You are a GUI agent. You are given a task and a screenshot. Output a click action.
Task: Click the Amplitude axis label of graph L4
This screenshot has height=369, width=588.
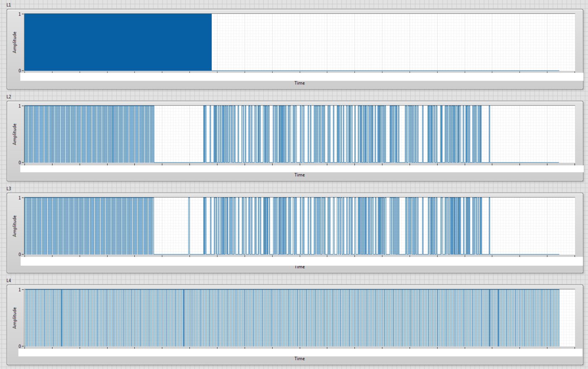click(15, 318)
